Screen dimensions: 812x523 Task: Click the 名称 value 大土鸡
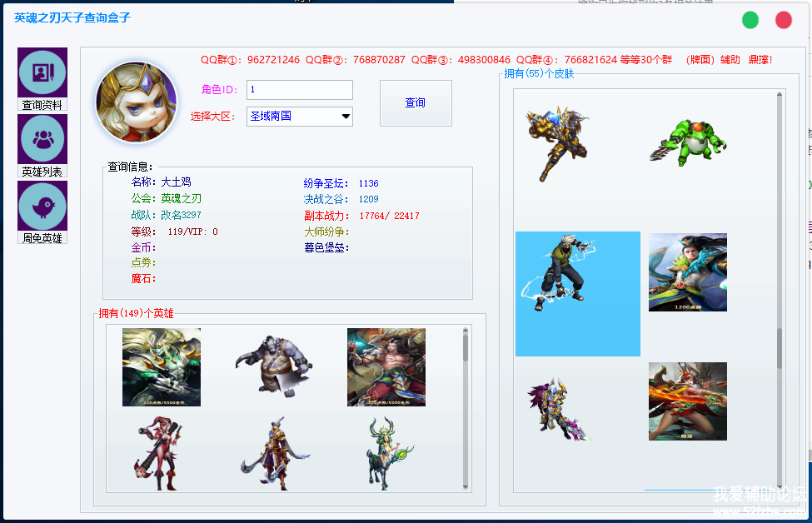tap(176, 182)
